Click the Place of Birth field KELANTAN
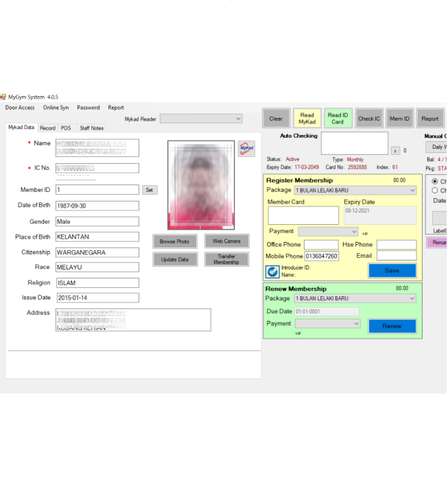Image resolution: width=448 pixels, height=482 pixels. (97, 237)
